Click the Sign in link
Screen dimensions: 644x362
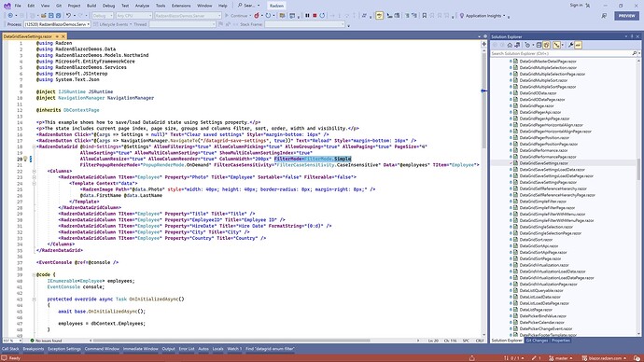(x=576, y=5)
